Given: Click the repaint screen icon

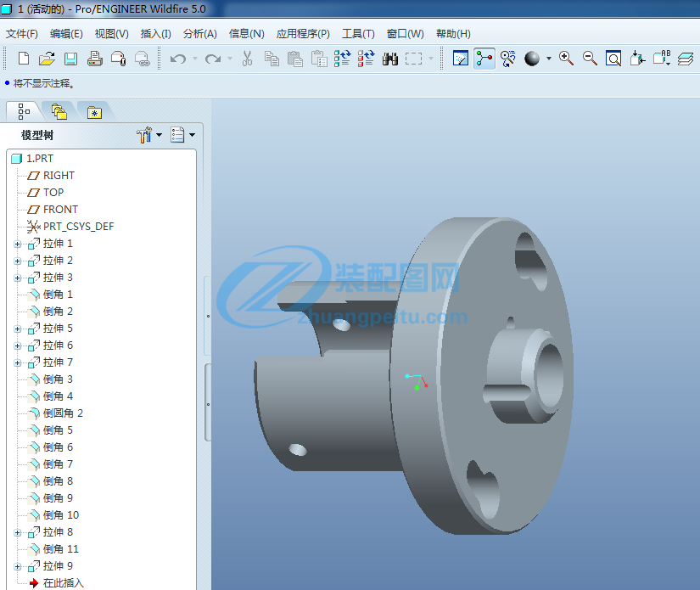Looking at the screenshot, I should (461, 59).
